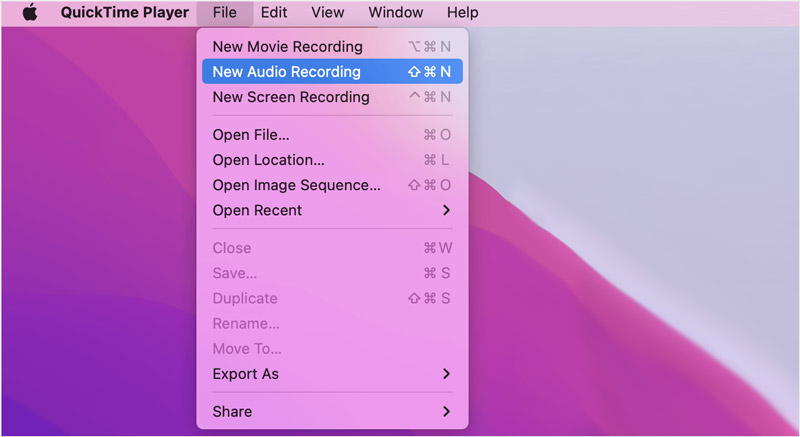
Task: Expand the Export As submenu
Action: pyautogui.click(x=332, y=374)
